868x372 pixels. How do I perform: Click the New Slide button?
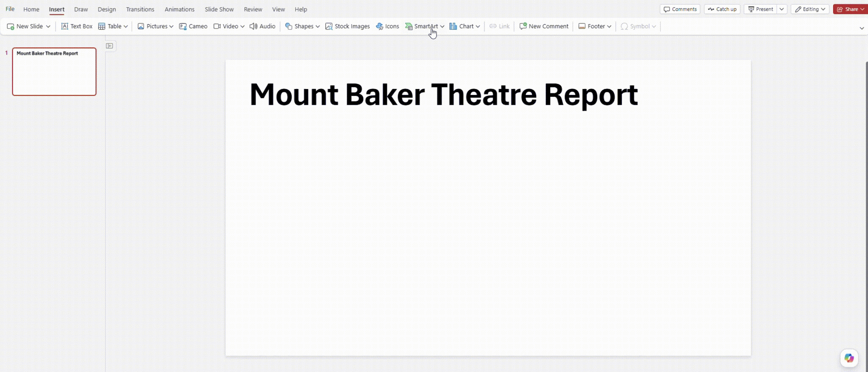click(x=25, y=26)
